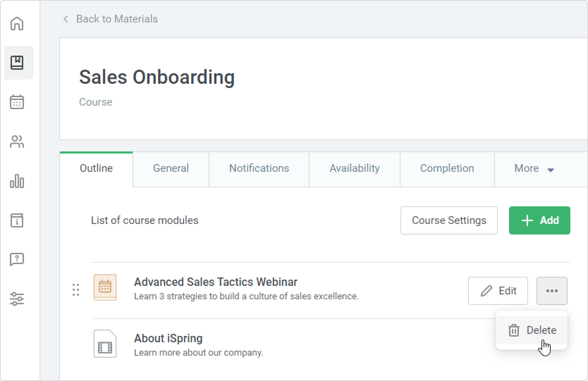The width and height of the screenshot is (588, 381).
Task: Open the info archive icon in sidebar
Action: (x=17, y=220)
